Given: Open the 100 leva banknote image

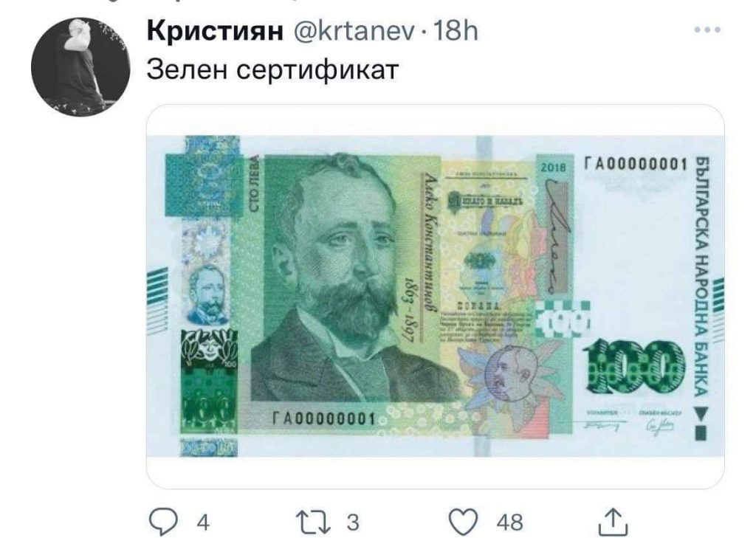Looking at the screenshot, I should tap(436, 297).
